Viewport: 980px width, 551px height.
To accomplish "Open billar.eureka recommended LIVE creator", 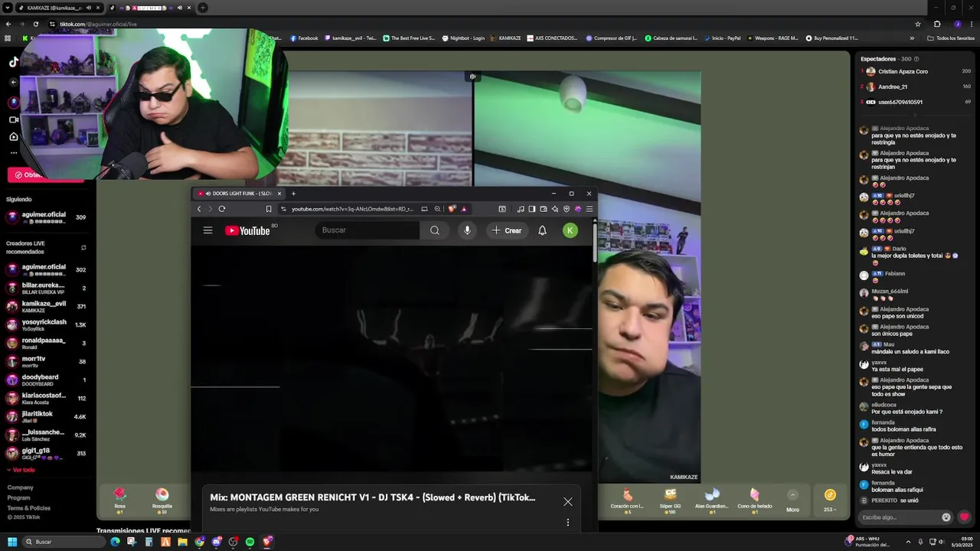I will tap(46, 288).
